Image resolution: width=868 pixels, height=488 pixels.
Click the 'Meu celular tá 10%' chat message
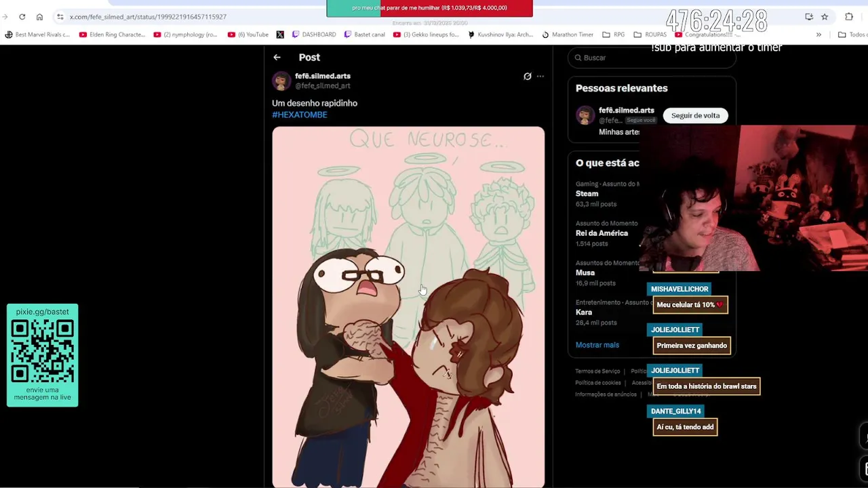click(x=690, y=305)
